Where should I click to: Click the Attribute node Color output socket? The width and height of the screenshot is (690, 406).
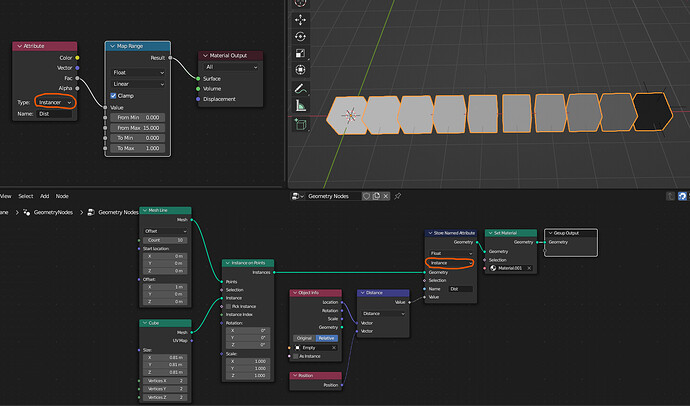pos(77,58)
